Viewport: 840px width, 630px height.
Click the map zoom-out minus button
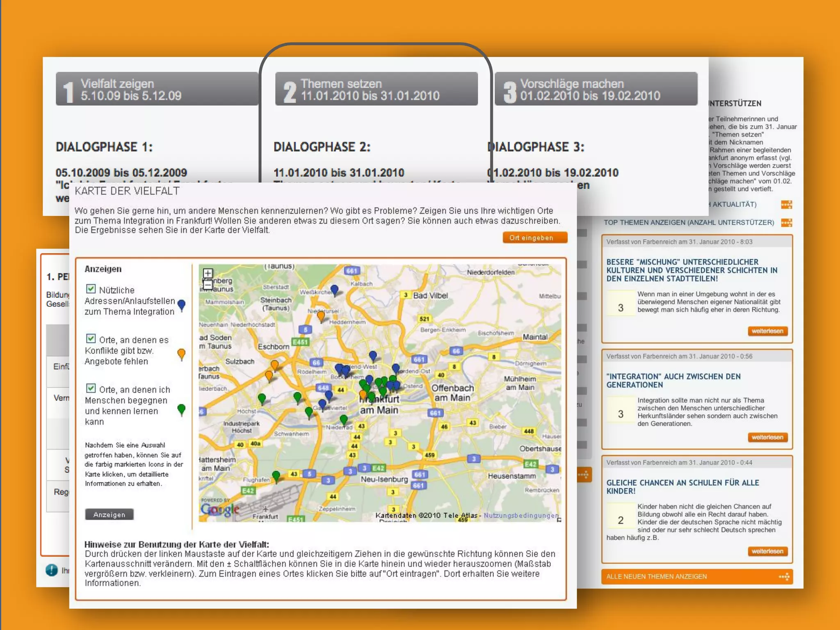208,284
